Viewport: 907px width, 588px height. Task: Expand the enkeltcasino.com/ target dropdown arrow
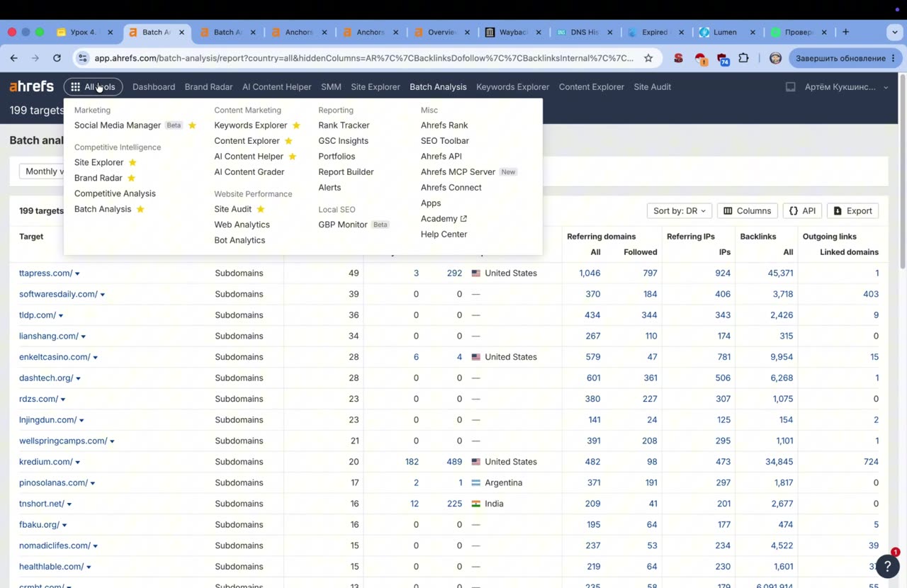(x=96, y=358)
